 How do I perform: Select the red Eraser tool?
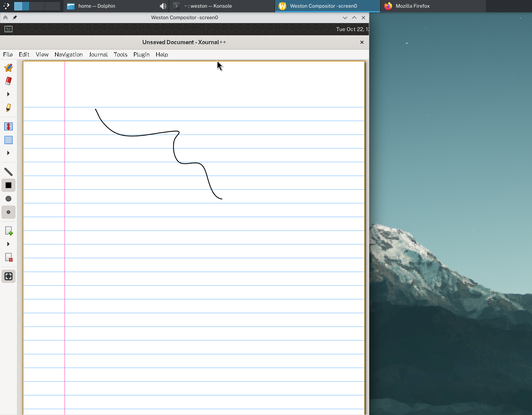(x=8, y=81)
